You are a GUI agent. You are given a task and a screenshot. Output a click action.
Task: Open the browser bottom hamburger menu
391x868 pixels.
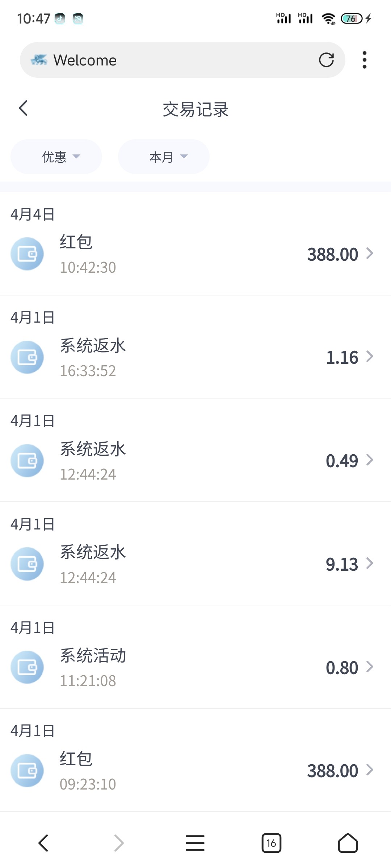click(x=195, y=843)
